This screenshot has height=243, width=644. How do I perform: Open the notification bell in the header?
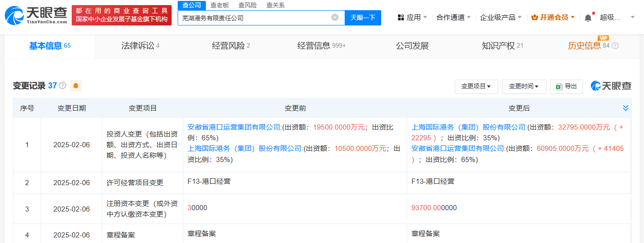tap(588, 18)
